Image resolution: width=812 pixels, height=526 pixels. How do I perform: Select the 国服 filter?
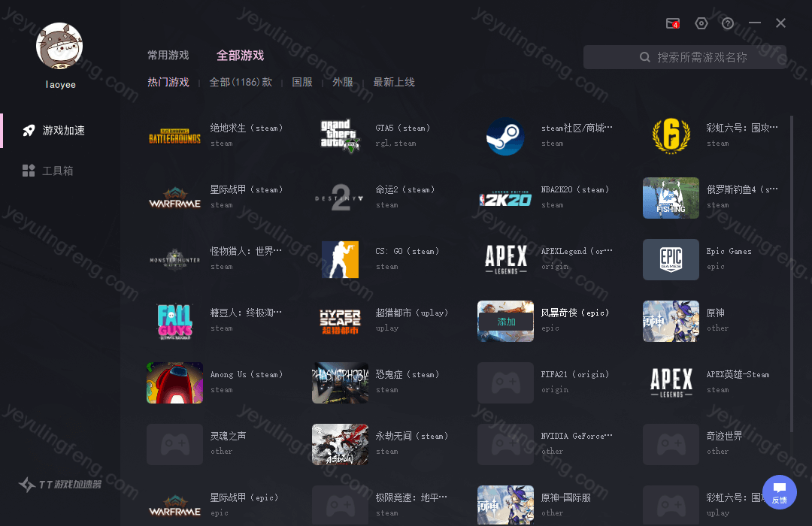tap(302, 83)
